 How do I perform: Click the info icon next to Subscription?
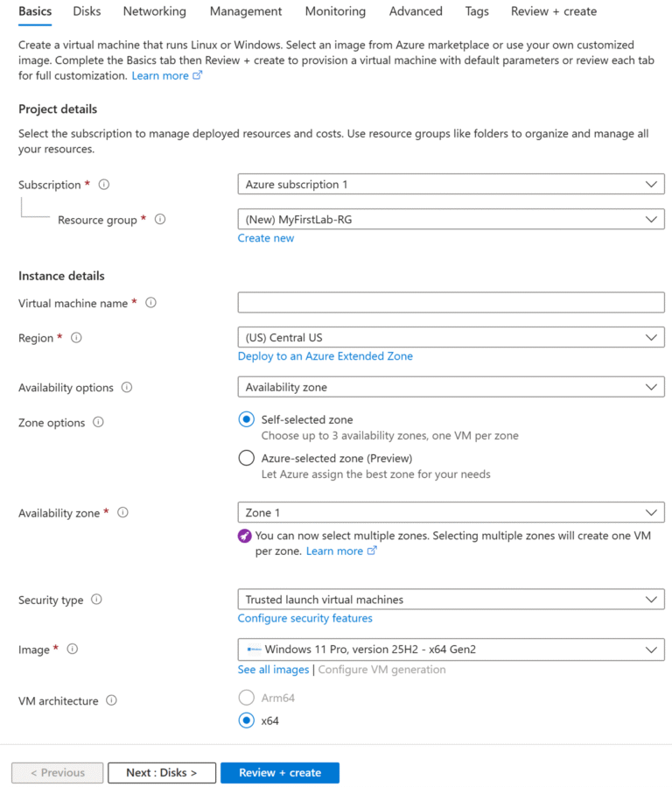(x=104, y=185)
